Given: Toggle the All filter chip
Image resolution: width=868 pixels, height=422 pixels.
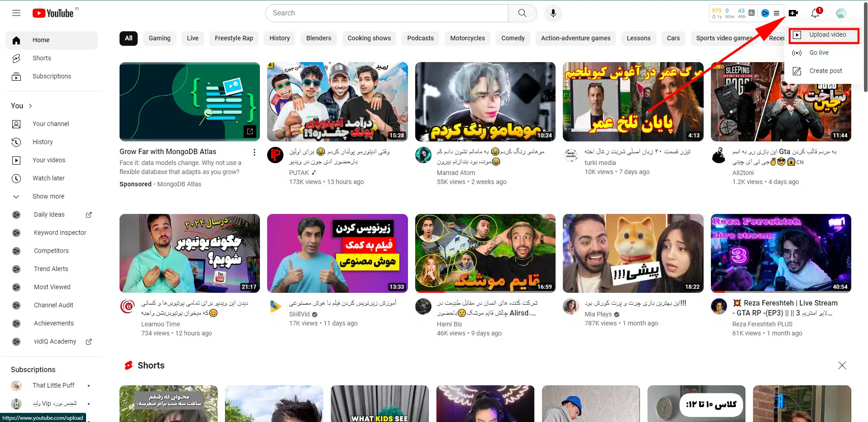Looking at the screenshot, I should [x=128, y=38].
